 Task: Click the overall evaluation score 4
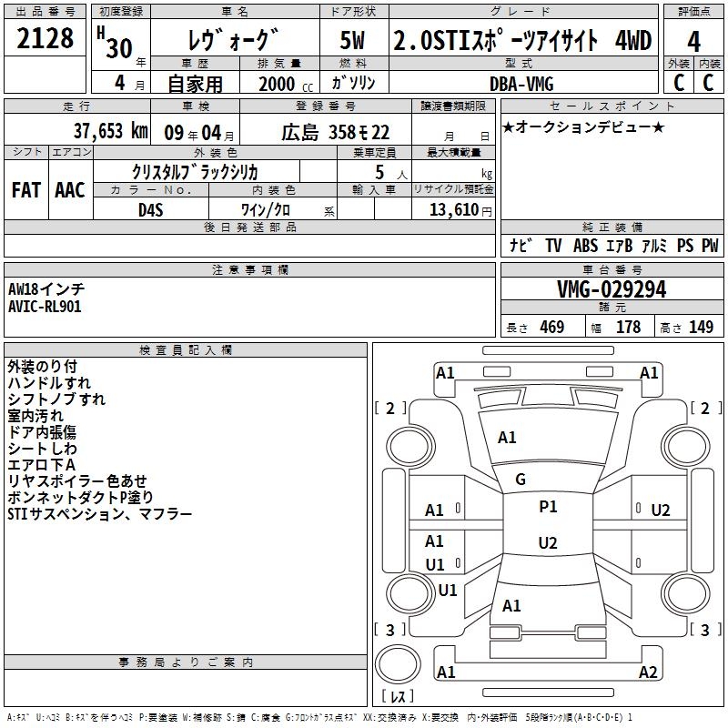[x=693, y=42]
